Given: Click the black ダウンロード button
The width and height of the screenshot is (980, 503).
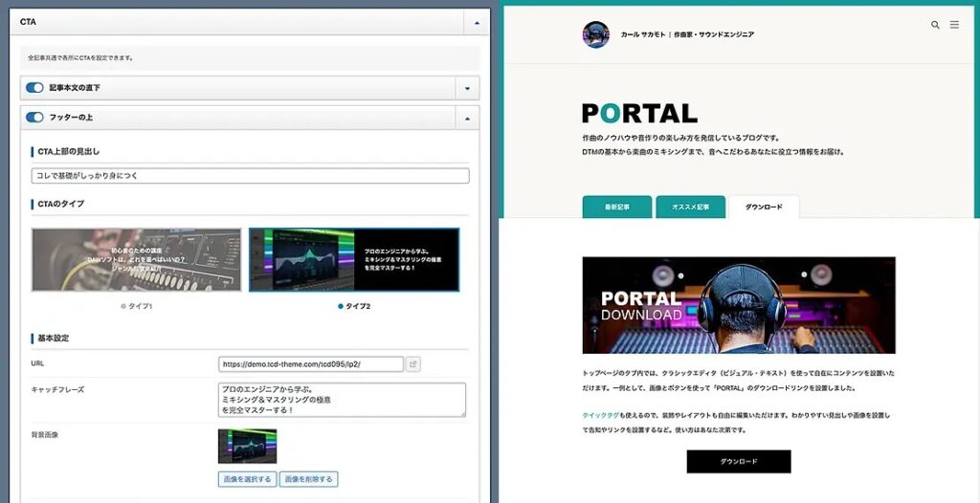Looking at the screenshot, I should [x=739, y=462].
